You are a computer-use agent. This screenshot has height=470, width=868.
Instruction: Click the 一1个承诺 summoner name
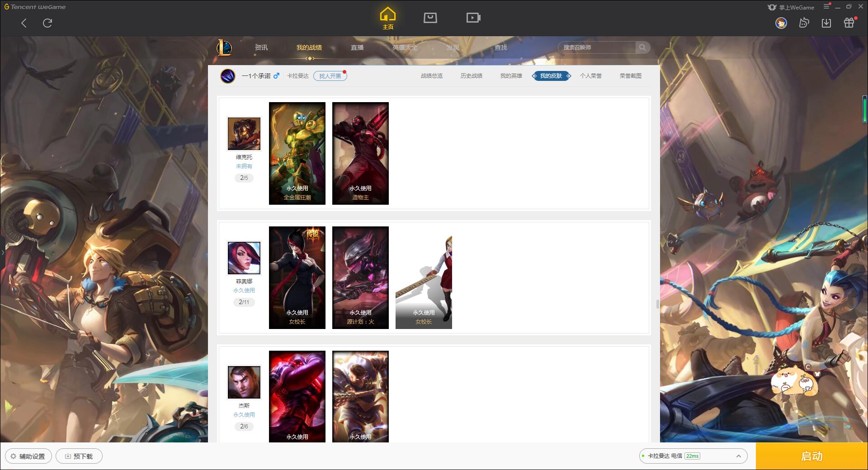256,76
